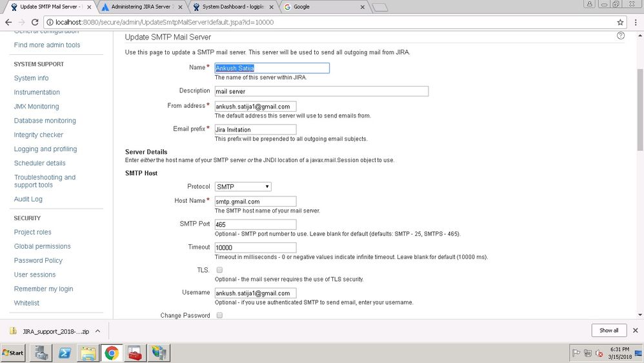Click the SMTP Port field
The image size is (644, 363).
[x=256, y=225]
